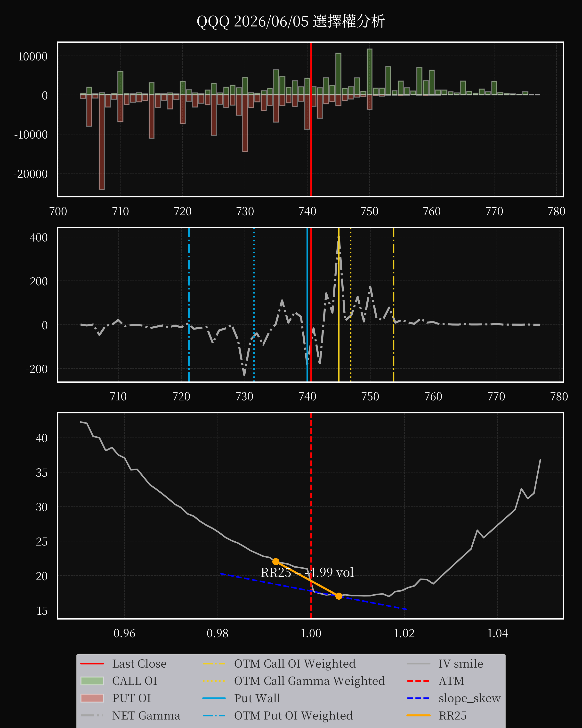Click the tall green call OI bar at 745
The height and width of the screenshot is (728, 582).
click(338, 74)
